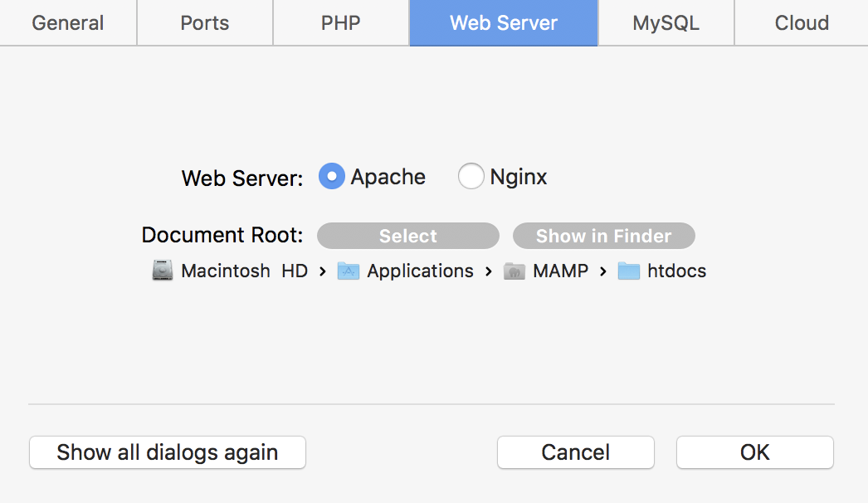Open the MySQL tab

666,23
